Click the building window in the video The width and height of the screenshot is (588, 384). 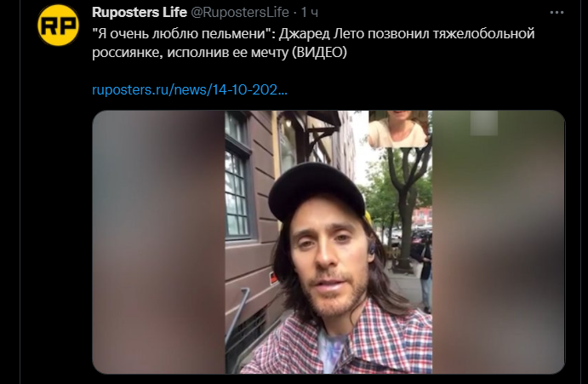click(x=237, y=193)
